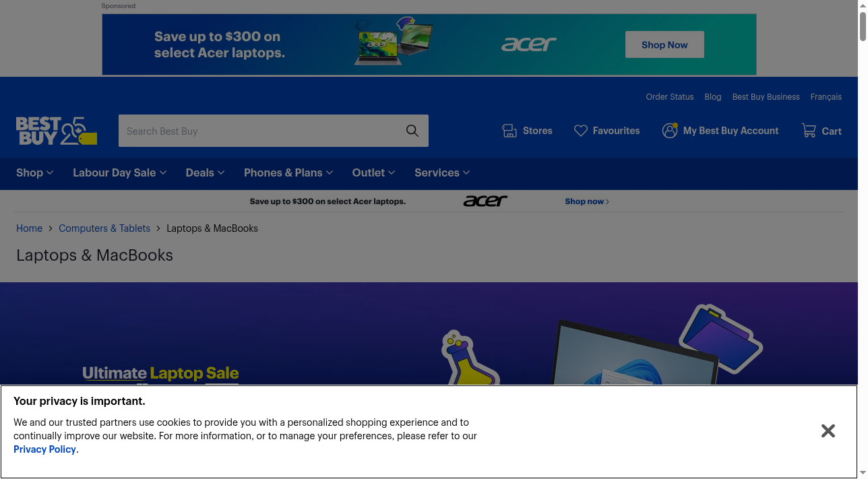Click the laptops image in the Acer ad
Image resolution: width=868 pixels, height=479 pixels.
click(x=394, y=42)
